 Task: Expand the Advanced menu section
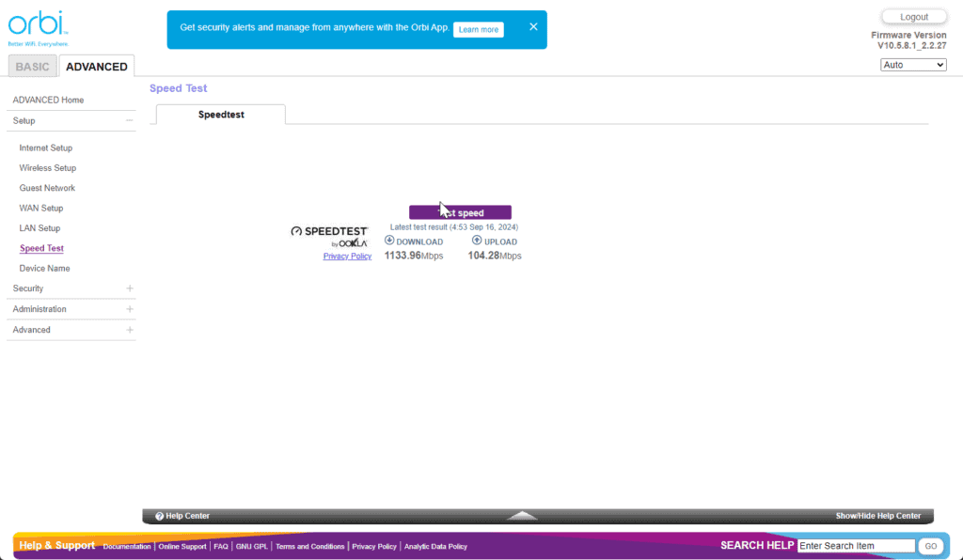[x=130, y=330]
